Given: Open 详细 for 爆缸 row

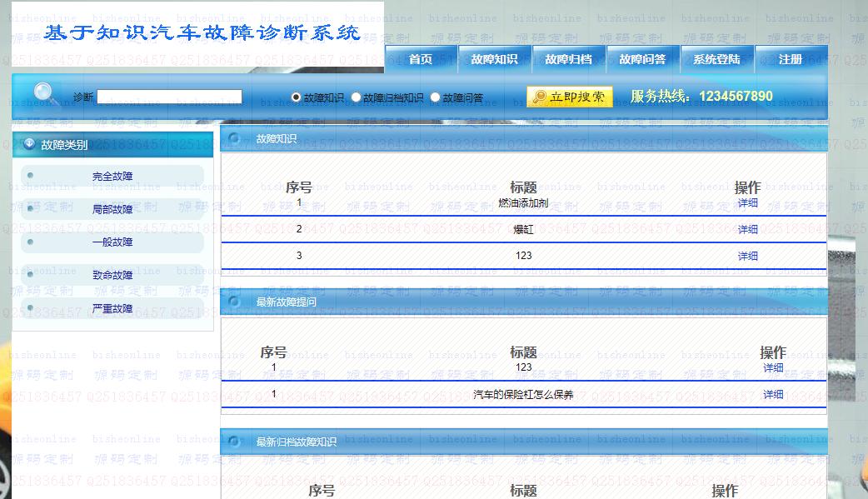Looking at the screenshot, I should click(x=747, y=229).
